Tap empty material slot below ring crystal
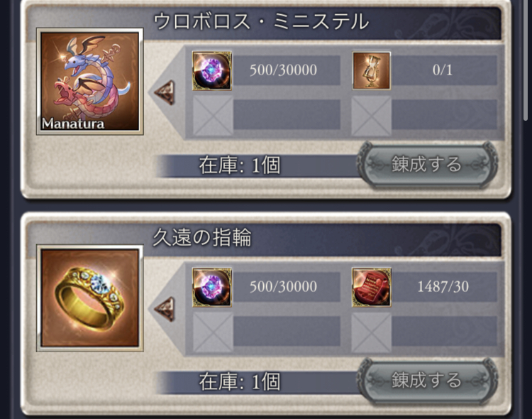 point(213,332)
